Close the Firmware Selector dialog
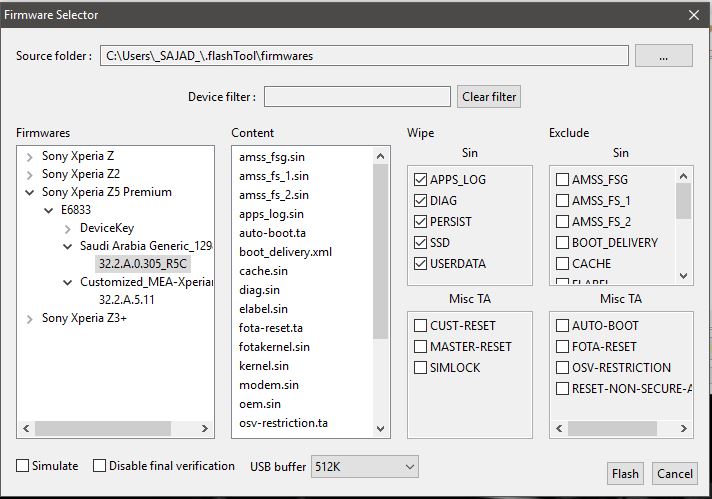The height and width of the screenshot is (499, 712). coord(693,15)
